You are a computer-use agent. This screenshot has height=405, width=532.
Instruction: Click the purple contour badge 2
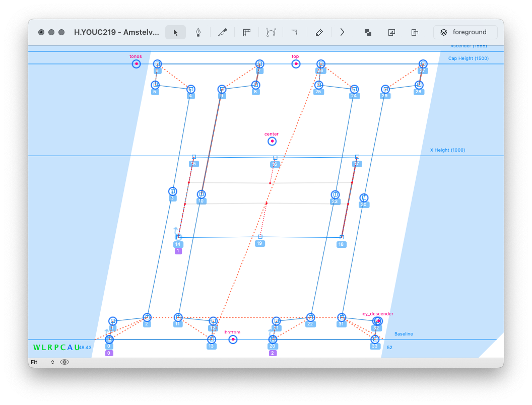(x=273, y=353)
